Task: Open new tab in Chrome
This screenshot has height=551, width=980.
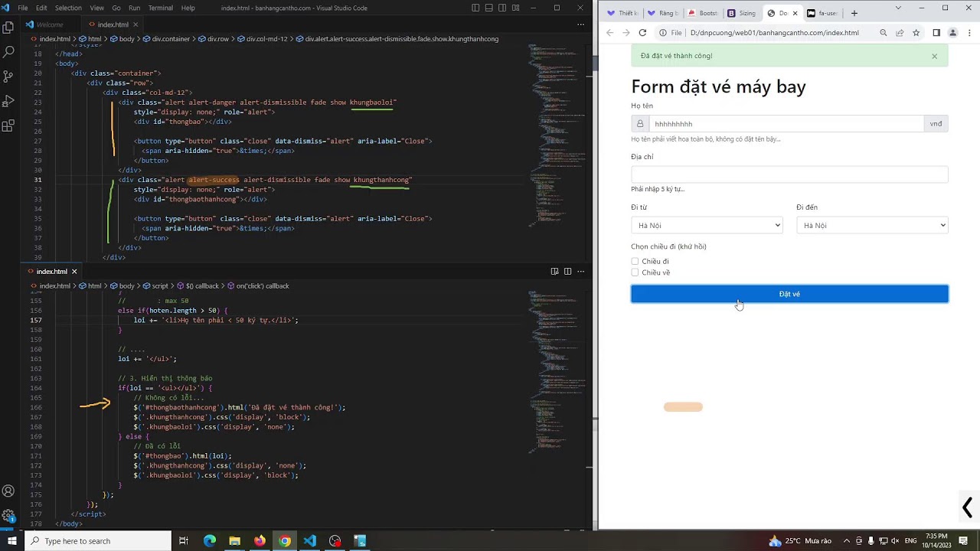Action: click(x=854, y=13)
